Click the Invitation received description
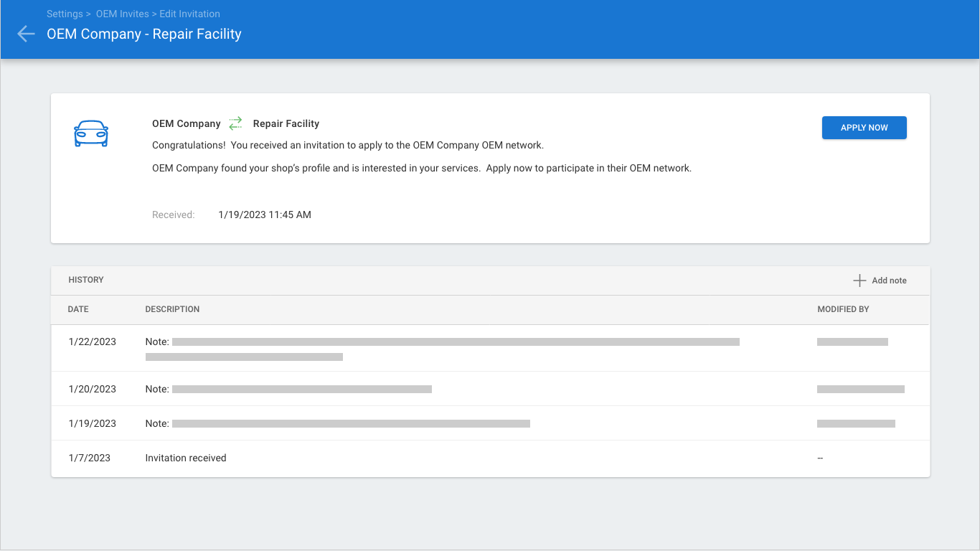The width and height of the screenshot is (980, 551). point(186,458)
